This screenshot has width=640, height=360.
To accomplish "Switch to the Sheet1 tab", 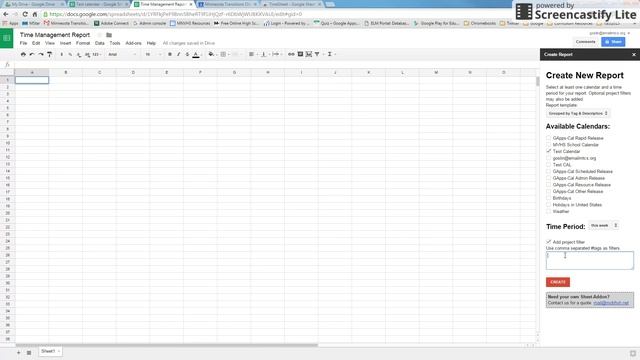I will 50,351.
